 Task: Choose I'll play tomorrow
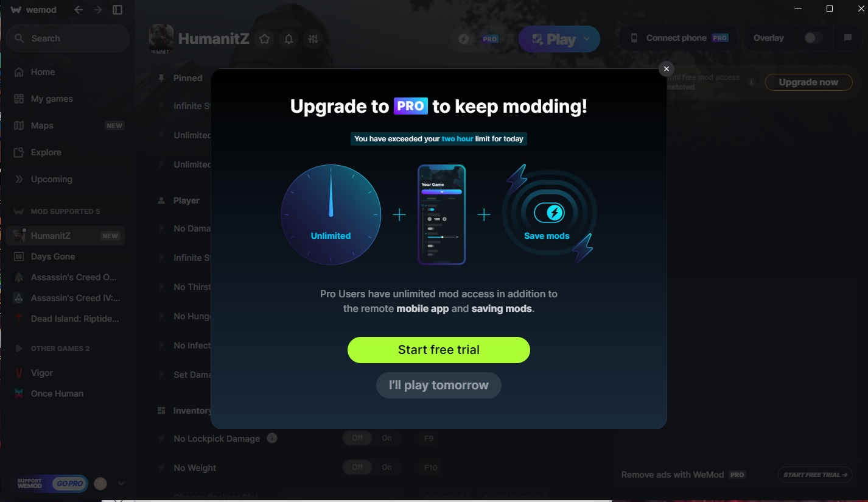(x=439, y=385)
